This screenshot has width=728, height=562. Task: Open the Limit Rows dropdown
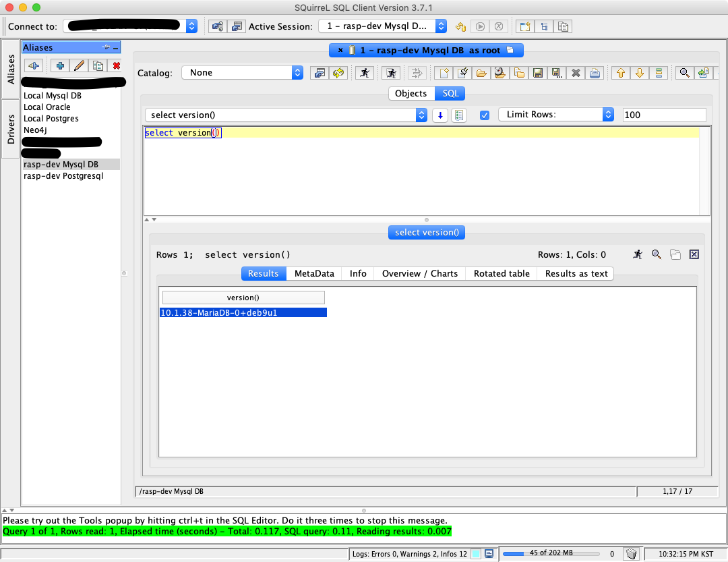(608, 114)
